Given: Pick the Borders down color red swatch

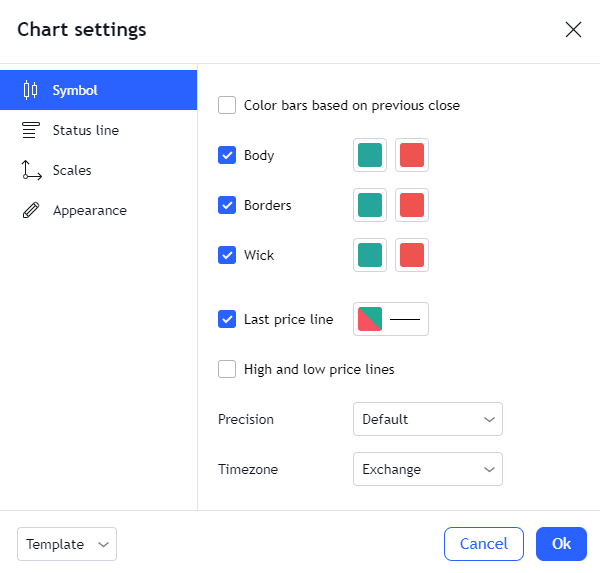Looking at the screenshot, I should click(x=412, y=205).
